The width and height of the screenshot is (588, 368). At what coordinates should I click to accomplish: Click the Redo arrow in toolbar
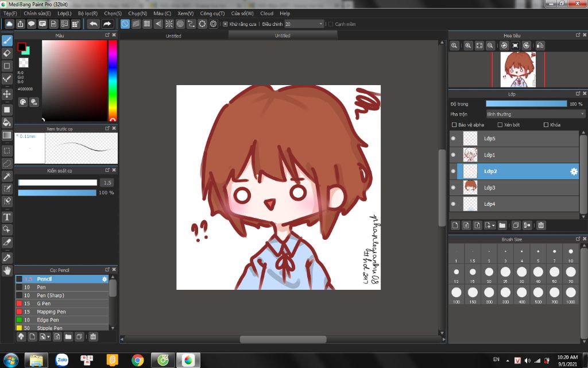[107, 24]
